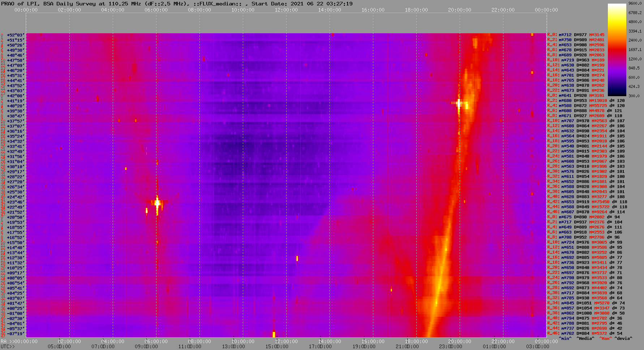Click the stats row with m=750 D=989
The height and width of the screenshot is (350, 644).
(576, 40)
